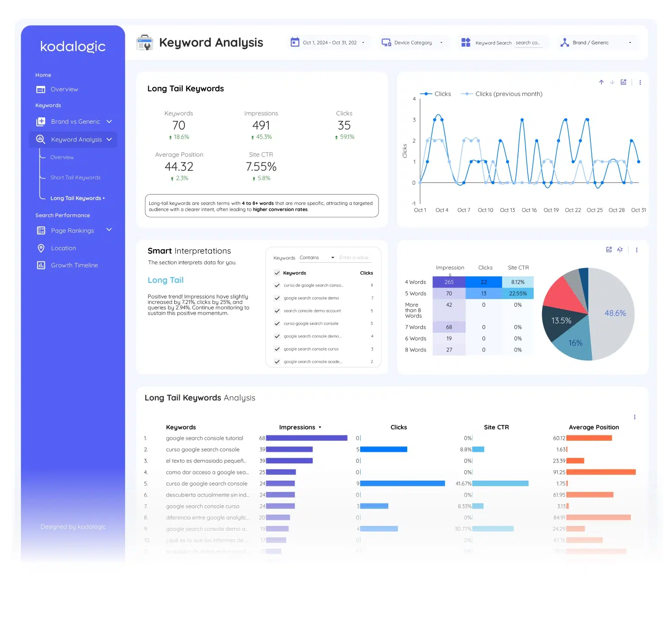
Task: Drill down using the down arrow above the line chart
Action: pyautogui.click(x=612, y=82)
